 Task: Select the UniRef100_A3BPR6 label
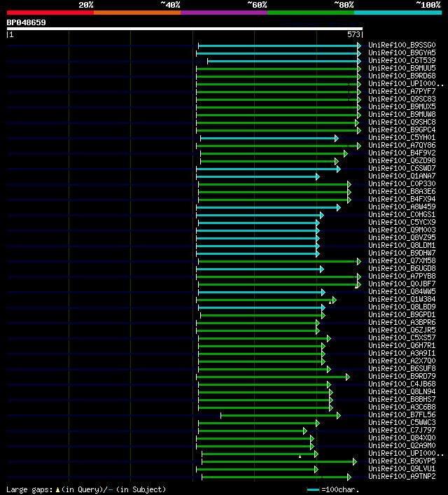click(402, 322)
